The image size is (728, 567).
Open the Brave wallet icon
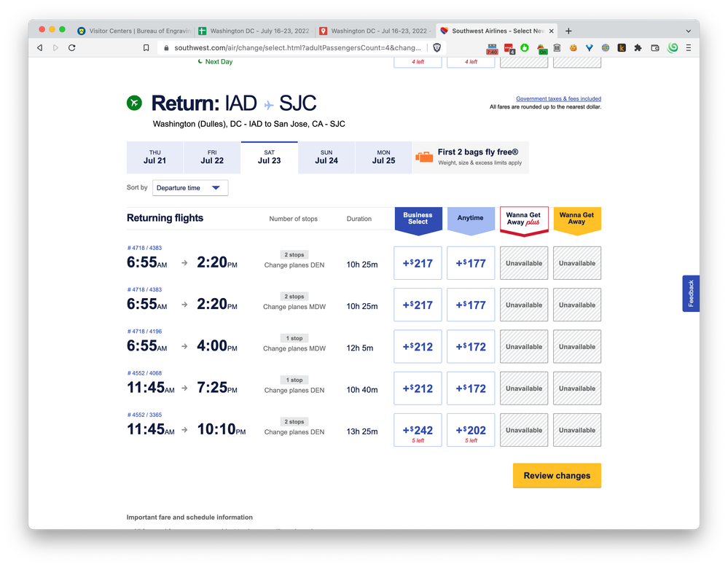coord(655,47)
